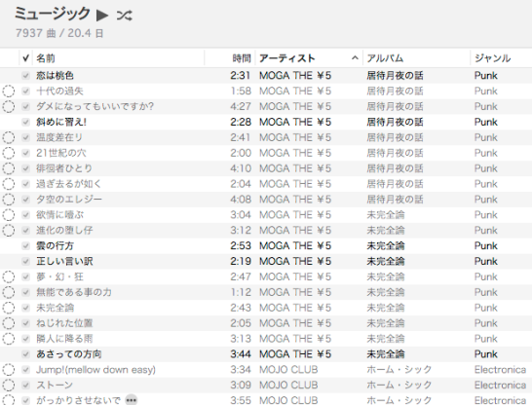Click cloud status circle for 隣人に降る雨
The height and width of the screenshot is (405, 532).
pyautogui.click(x=9, y=339)
